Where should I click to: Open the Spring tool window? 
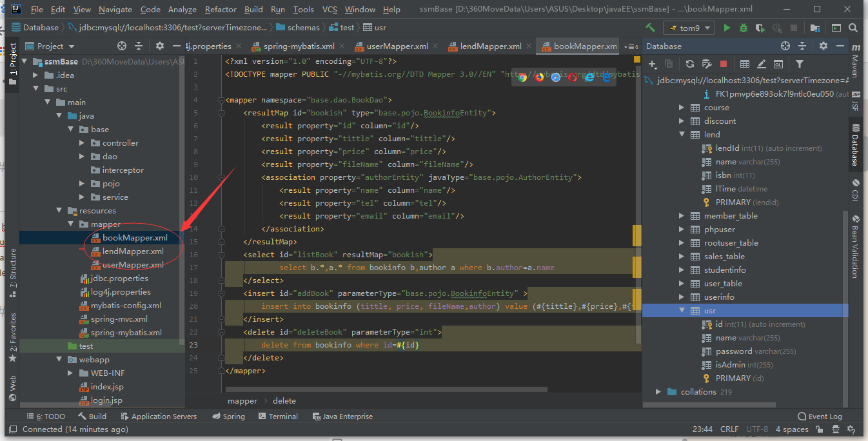[228, 416]
